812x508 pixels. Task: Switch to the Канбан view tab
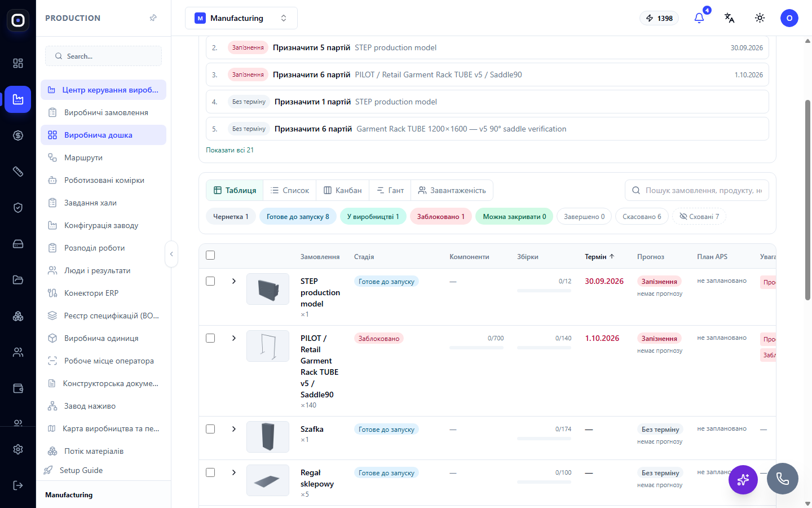coord(343,190)
